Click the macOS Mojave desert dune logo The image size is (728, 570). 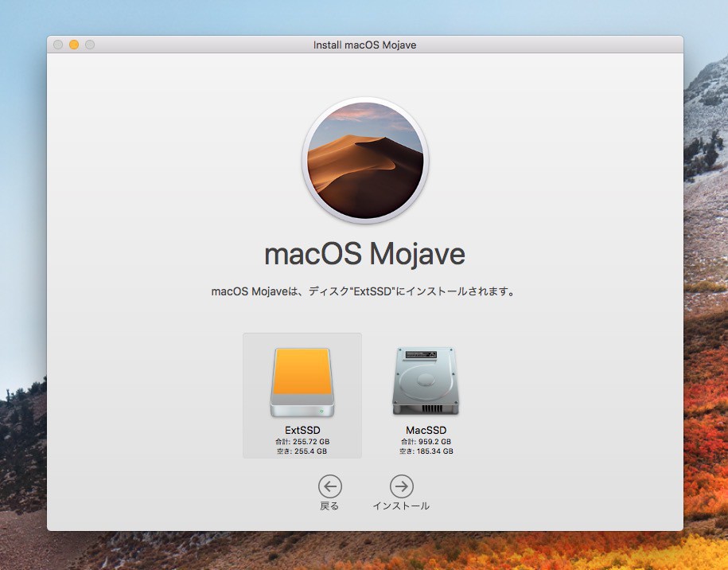point(365,160)
